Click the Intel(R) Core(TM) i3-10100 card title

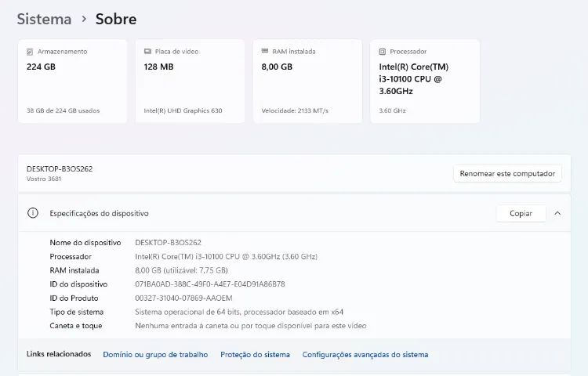pyautogui.click(x=414, y=79)
